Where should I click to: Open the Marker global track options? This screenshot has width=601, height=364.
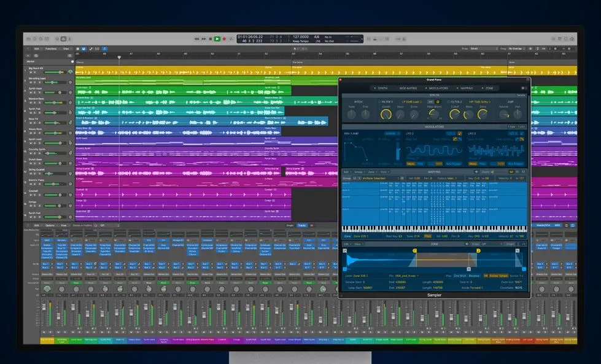point(72,61)
